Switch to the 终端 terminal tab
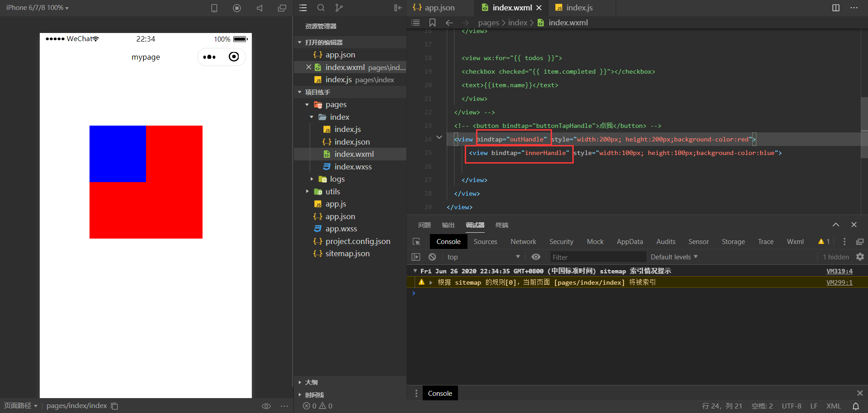868x413 pixels. pyautogui.click(x=502, y=225)
